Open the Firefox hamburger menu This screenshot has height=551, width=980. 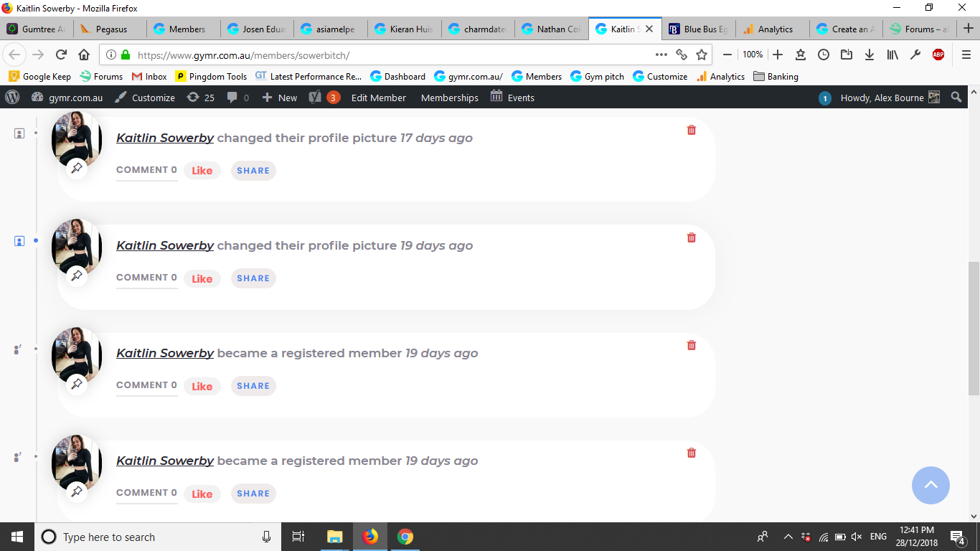coord(966,55)
